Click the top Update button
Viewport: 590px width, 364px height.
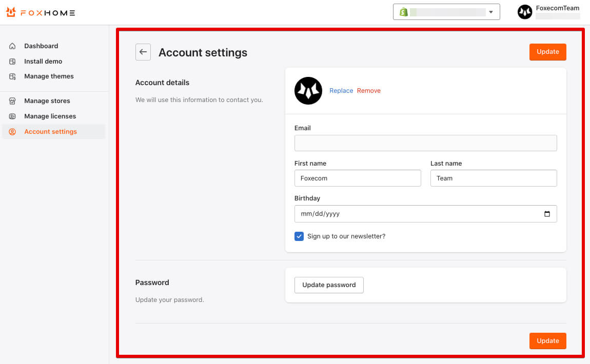click(547, 52)
